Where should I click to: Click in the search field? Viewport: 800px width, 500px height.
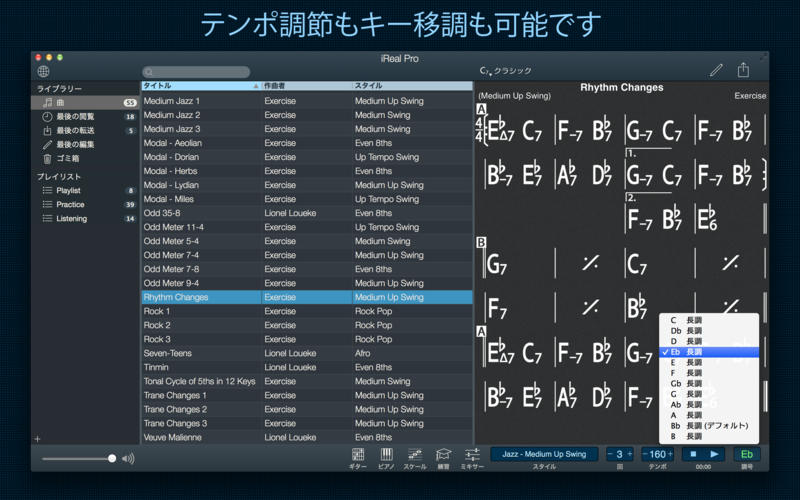click(x=196, y=72)
